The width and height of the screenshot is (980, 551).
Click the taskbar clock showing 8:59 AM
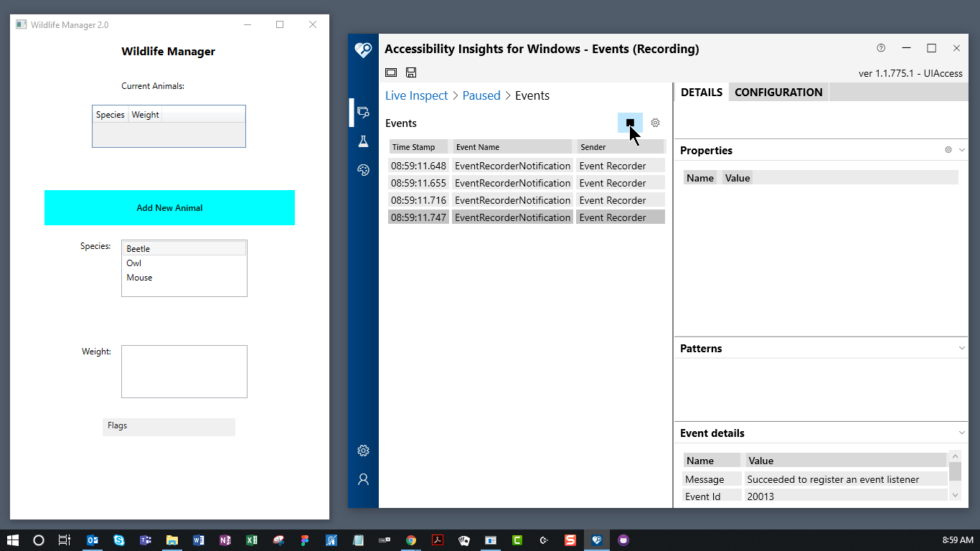coord(957,540)
